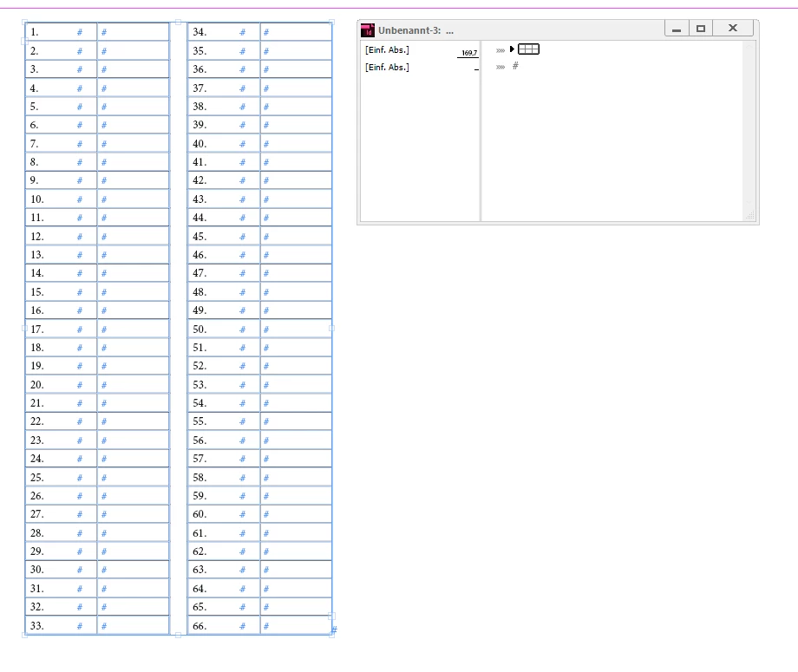Click the text frame's bottom-center handle

(178, 635)
